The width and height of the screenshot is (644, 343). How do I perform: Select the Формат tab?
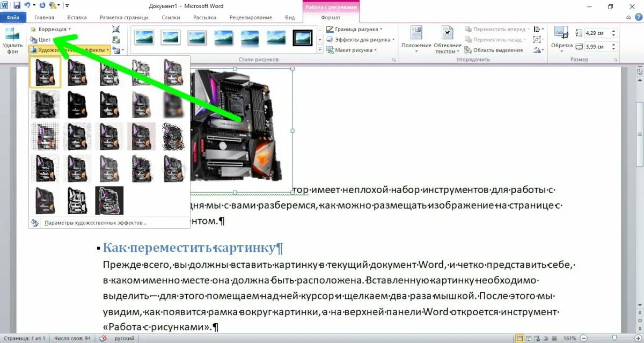click(331, 17)
